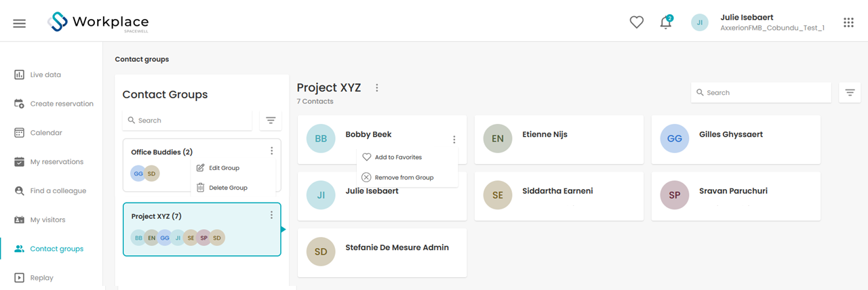Open options menu for Project XYZ group card
868x290 pixels.
[x=271, y=215]
